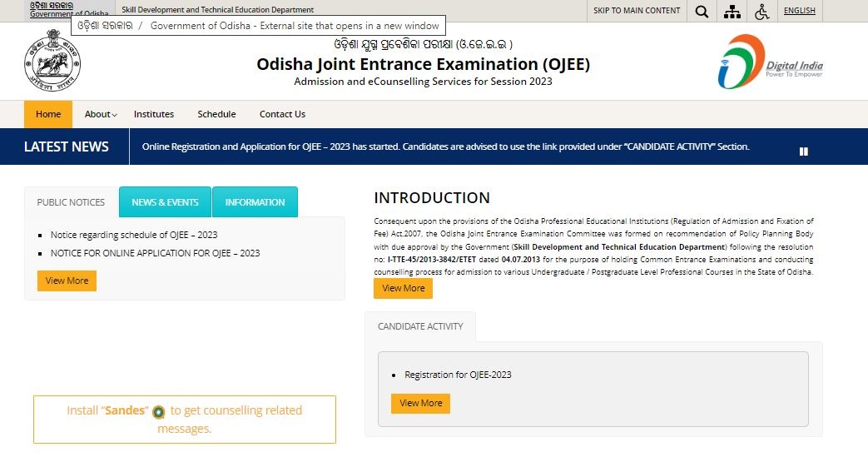Open notice regarding schedule of OJEE – 2023
This screenshot has height=462, width=868.
[134, 235]
